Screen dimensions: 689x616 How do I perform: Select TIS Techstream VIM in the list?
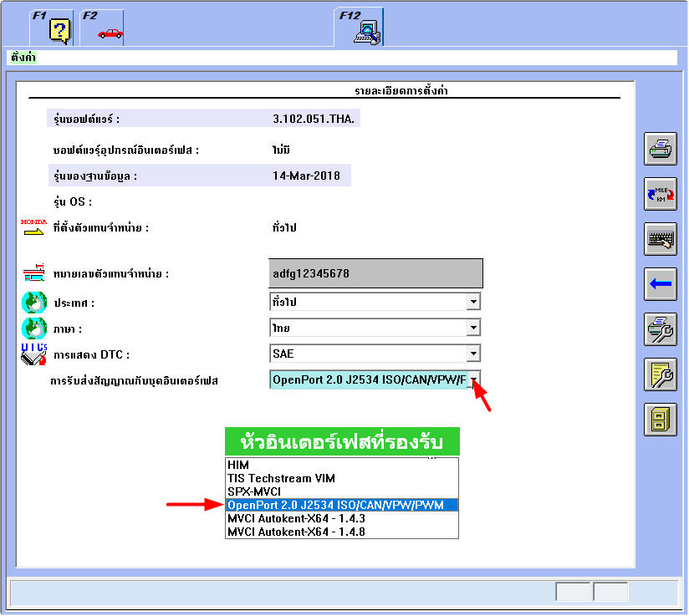click(342, 478)
